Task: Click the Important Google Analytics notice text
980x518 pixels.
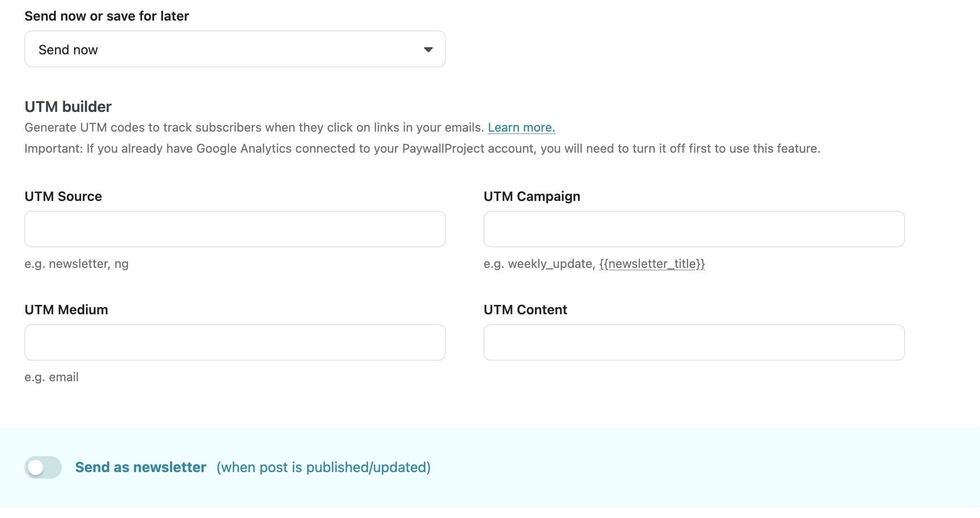Action: click(422, 148)
